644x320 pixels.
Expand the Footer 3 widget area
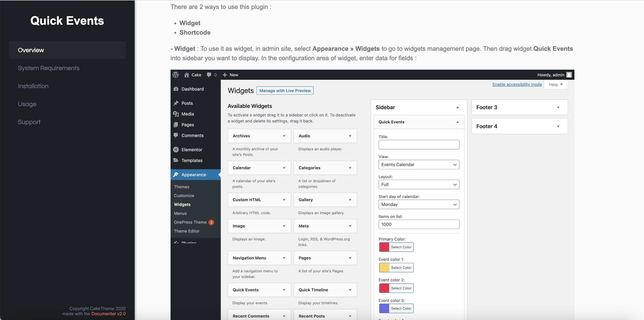coord(558,107)
